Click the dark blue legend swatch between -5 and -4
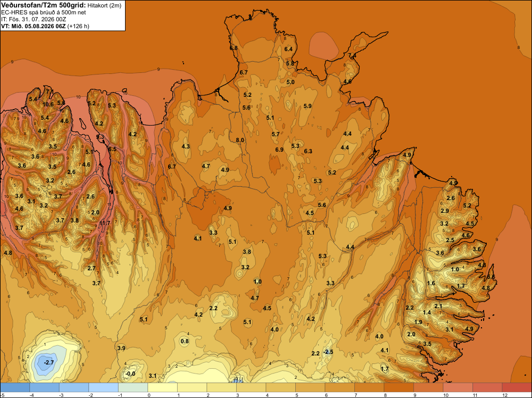 point(15,387)
